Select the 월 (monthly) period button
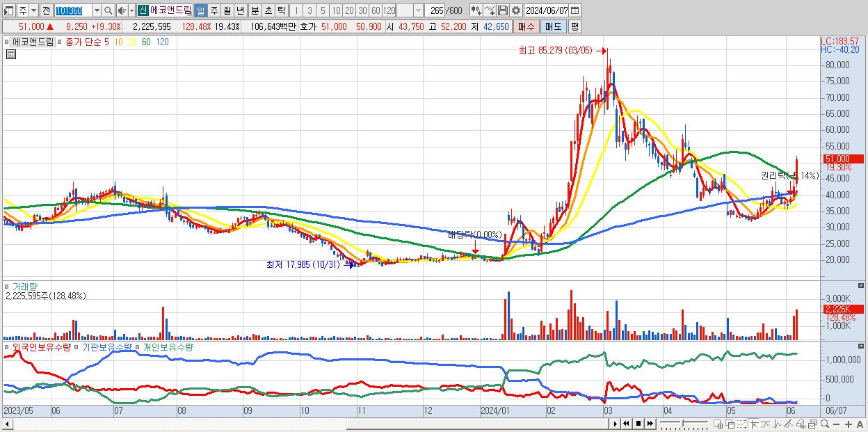Image resolution: width=868 pixels, height=432 pixels. pyautogui.click(x=227, y=10)
